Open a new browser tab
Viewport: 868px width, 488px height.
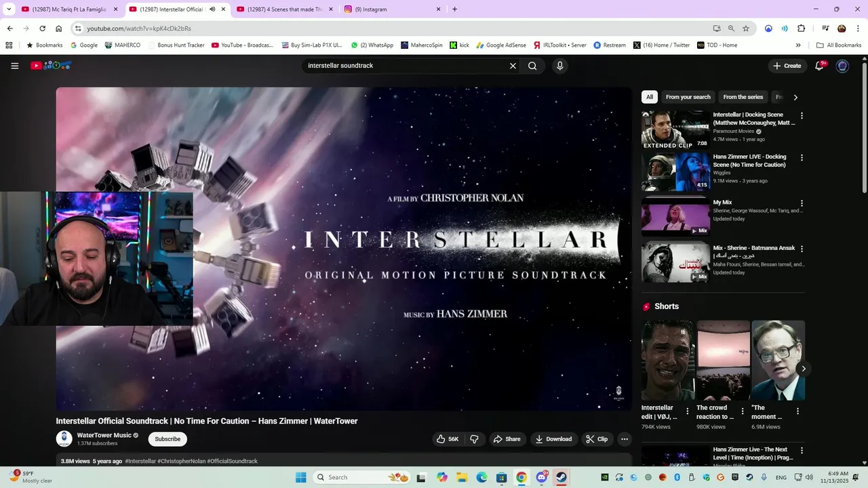(x=454, y=9)
